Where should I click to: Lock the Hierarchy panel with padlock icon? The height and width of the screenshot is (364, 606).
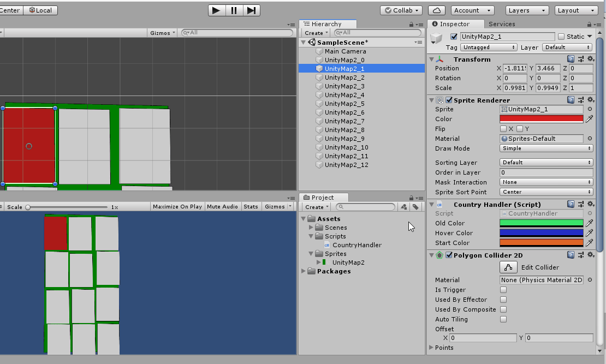pos(411,25)
